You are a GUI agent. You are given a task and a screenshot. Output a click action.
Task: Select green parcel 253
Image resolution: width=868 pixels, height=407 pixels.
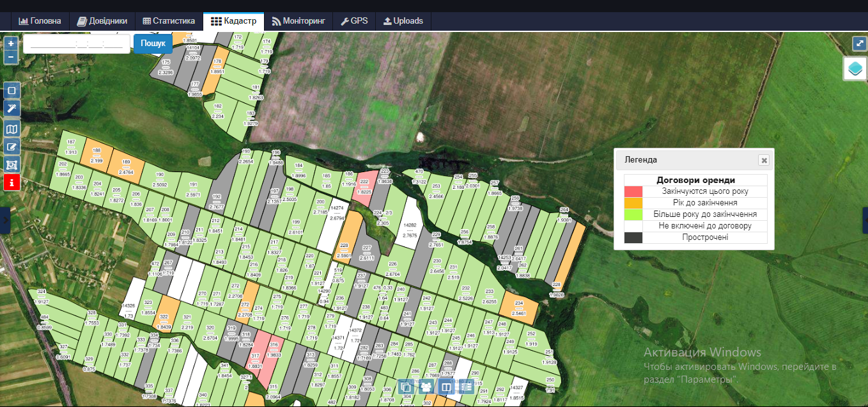point(437,191)
